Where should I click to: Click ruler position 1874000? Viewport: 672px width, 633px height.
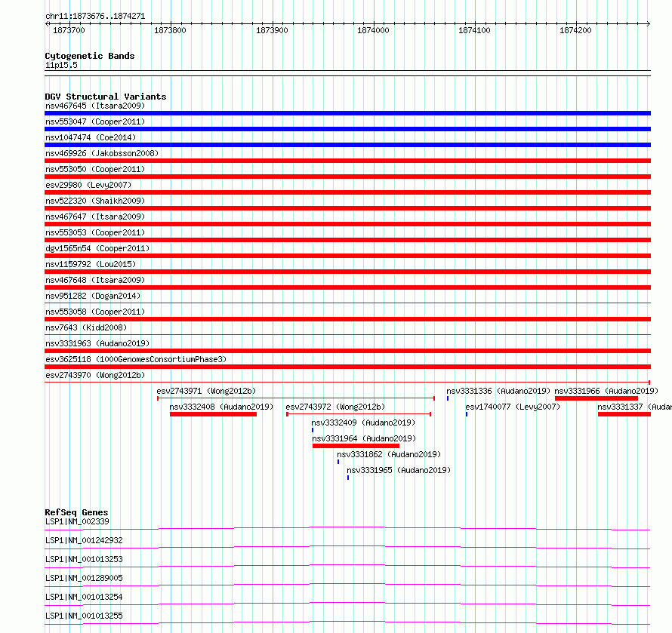click(x=373, y=30)
